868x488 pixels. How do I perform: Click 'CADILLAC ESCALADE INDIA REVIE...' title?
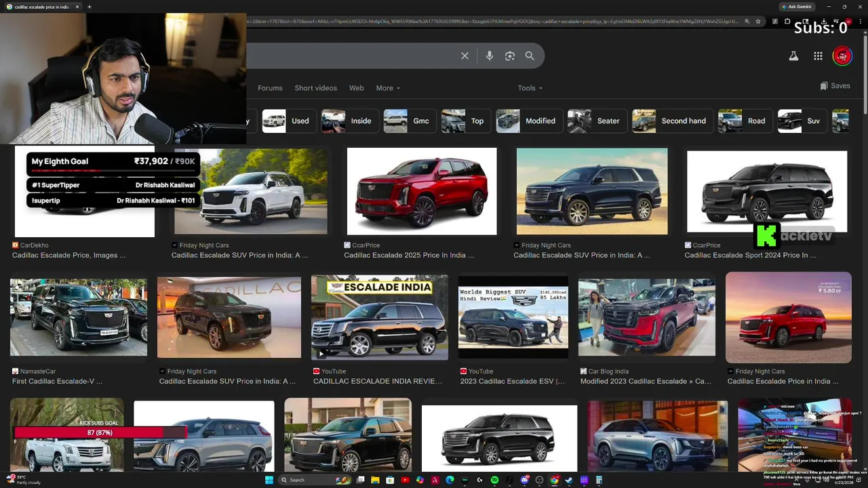[x=378, y=382]
